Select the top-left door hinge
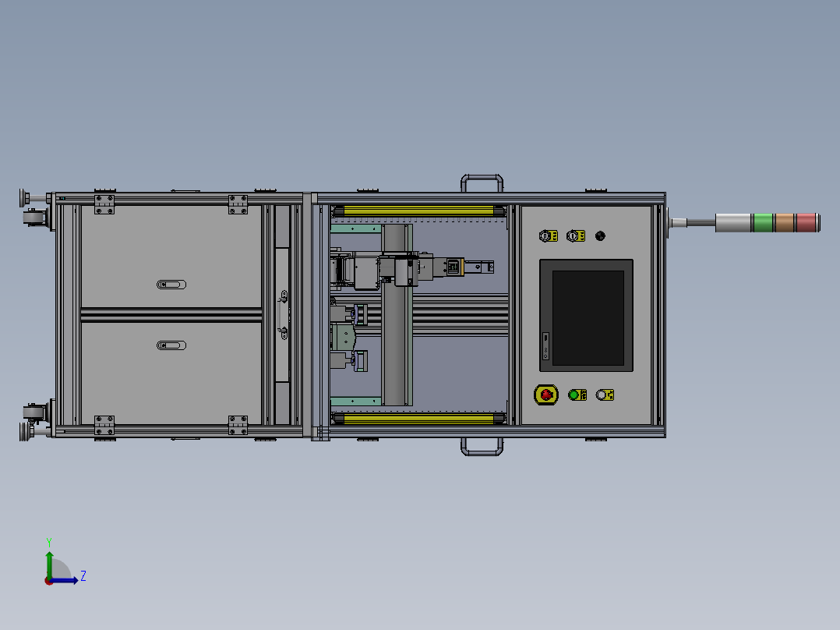Screen dimensions: 840x630 104,204
